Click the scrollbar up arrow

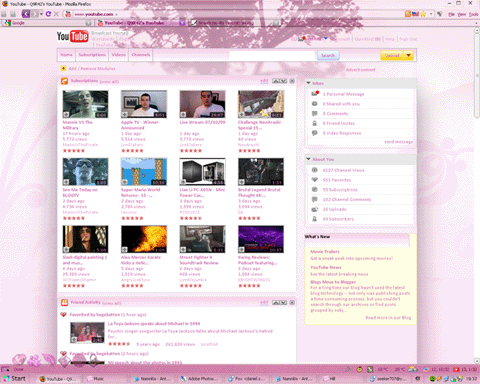pos(477,30)
